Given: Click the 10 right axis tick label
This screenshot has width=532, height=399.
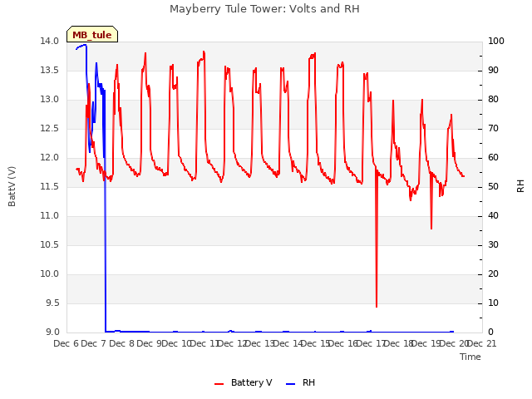Looking at the screenshot, I should [493, 303].
